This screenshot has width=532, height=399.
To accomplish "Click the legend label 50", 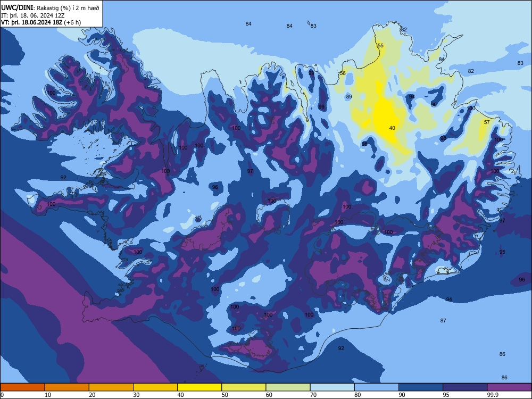I will click(225, 395).
